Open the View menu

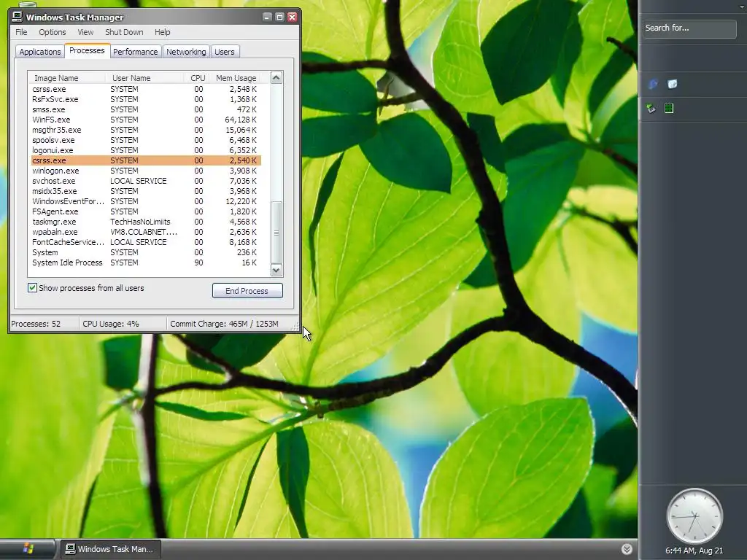85,32
